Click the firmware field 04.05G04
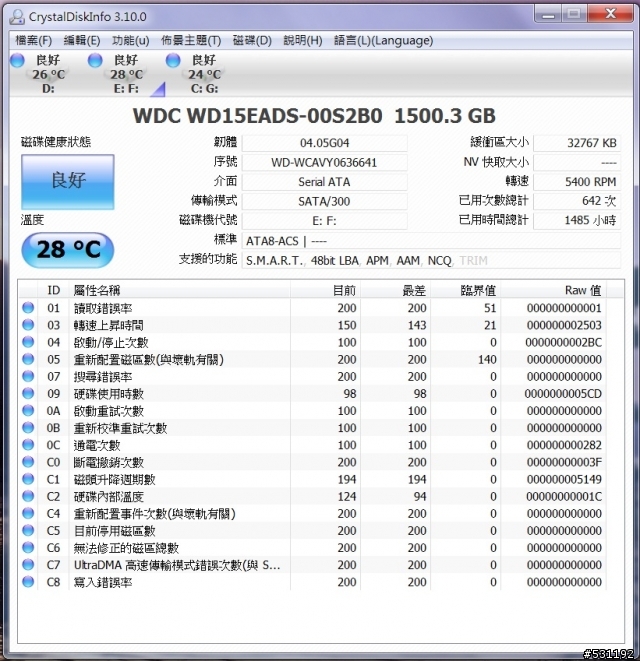 click(324, 143)
